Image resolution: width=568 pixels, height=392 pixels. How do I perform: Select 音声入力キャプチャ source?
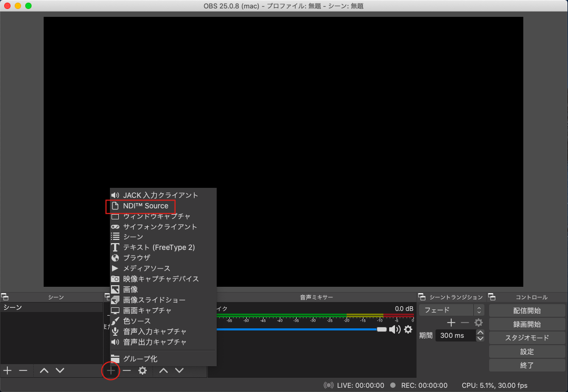pos(163,331)
